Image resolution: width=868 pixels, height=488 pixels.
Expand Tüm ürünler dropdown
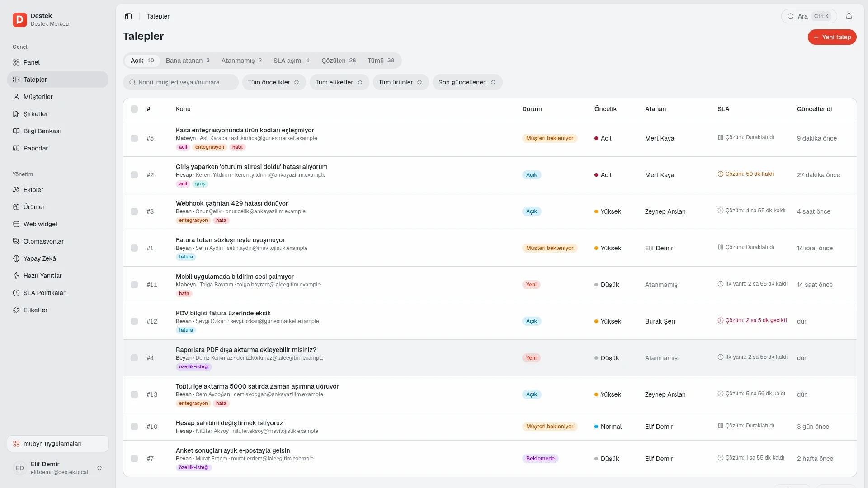point(401,82)
